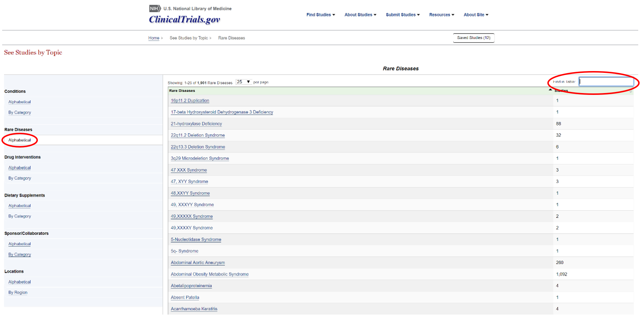Open the Submit Studies menu

coord(403,15)
